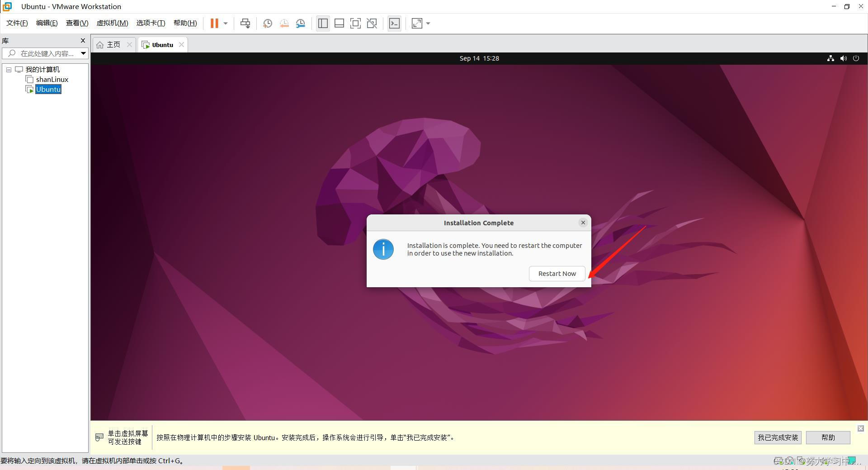Send Ctrl+Alt+Del to the virtual machine
Image resolution: width=868 pixels, height=470 pixels.
coord(245,23)
